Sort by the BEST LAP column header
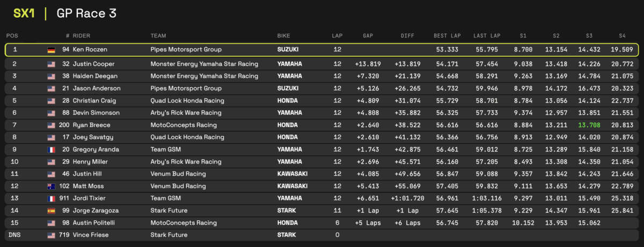Image resolution: width=644 pixels, height=247 pixels. [447, 36]
